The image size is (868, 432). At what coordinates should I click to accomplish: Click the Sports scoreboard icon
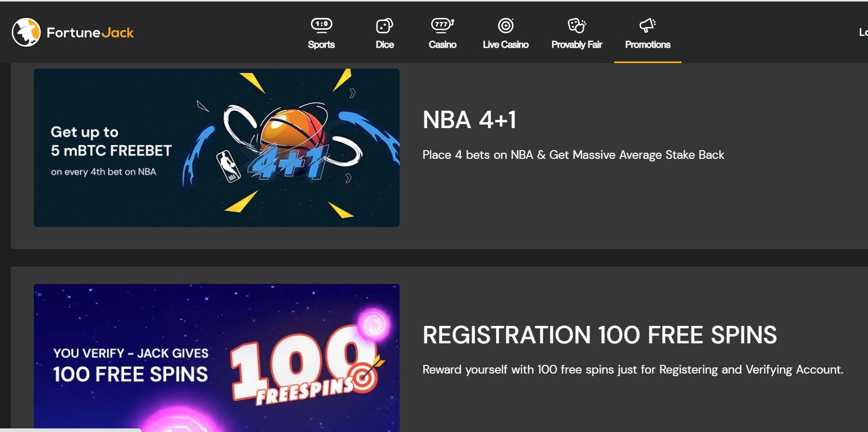click(x=321, y=25)
